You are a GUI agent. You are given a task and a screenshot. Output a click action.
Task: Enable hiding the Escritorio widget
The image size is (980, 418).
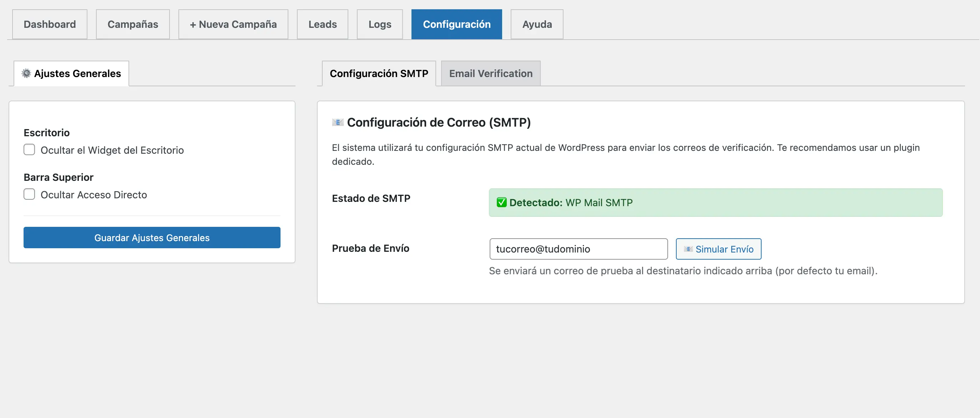coord(29,149)
